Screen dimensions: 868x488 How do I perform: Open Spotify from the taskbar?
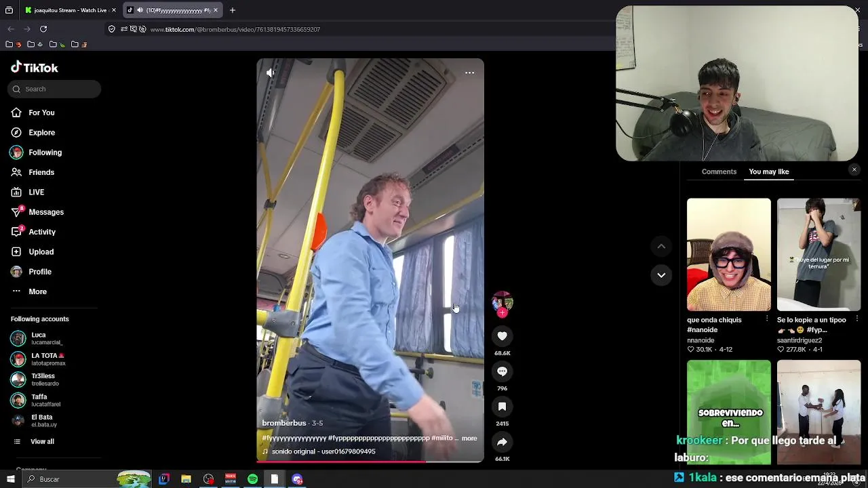[252, 479]
